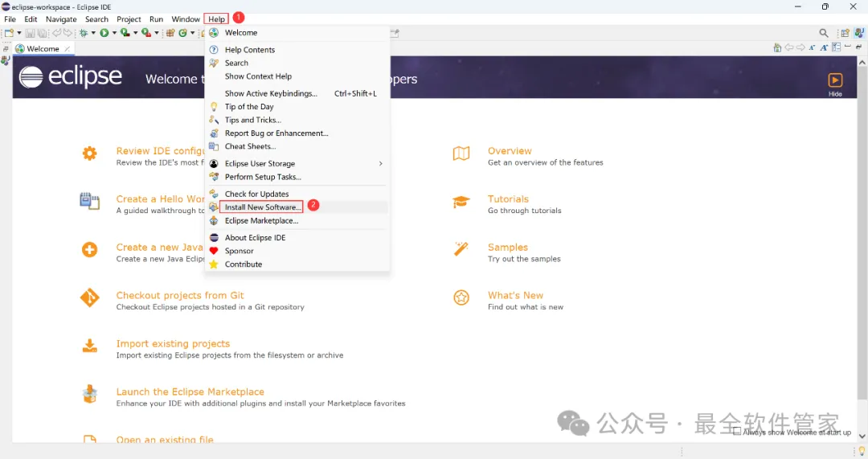Open the External Tools dropdown arrow
This screenshot has width=868, height=459.
[156, 33]
